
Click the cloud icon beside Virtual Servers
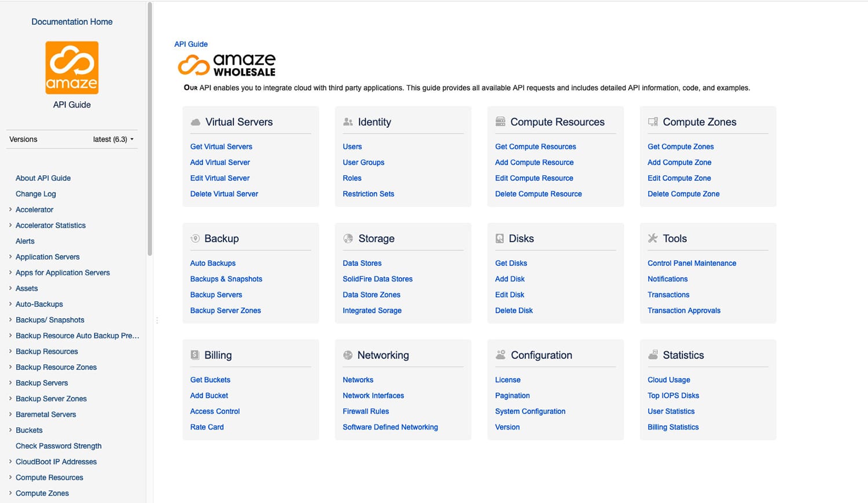(196, 122)
